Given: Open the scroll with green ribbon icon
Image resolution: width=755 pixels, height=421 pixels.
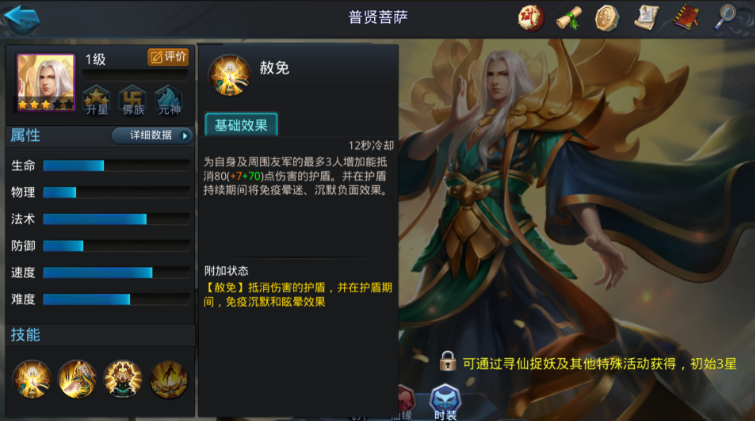Looking at the screenshot, I should point(569,18).
